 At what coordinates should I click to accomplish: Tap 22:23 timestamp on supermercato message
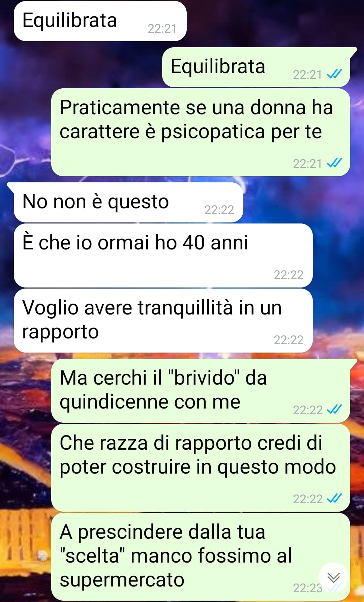tap(308, 588)
